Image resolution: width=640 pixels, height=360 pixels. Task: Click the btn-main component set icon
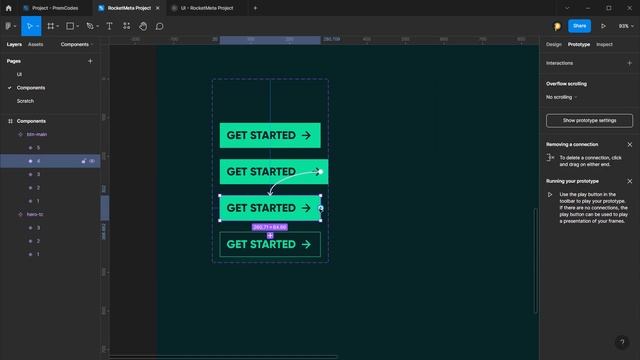coord(20,134)
